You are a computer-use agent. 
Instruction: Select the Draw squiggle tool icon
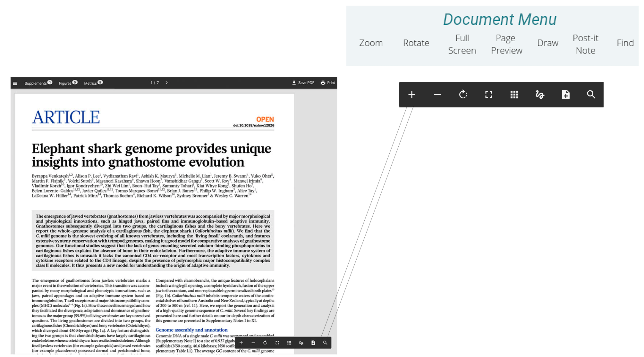coord(540,95)
